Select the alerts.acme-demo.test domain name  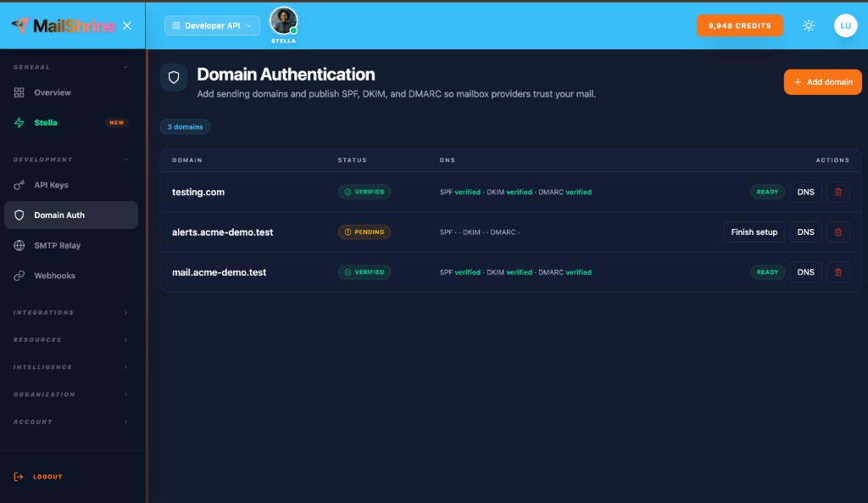pos(223,232)
